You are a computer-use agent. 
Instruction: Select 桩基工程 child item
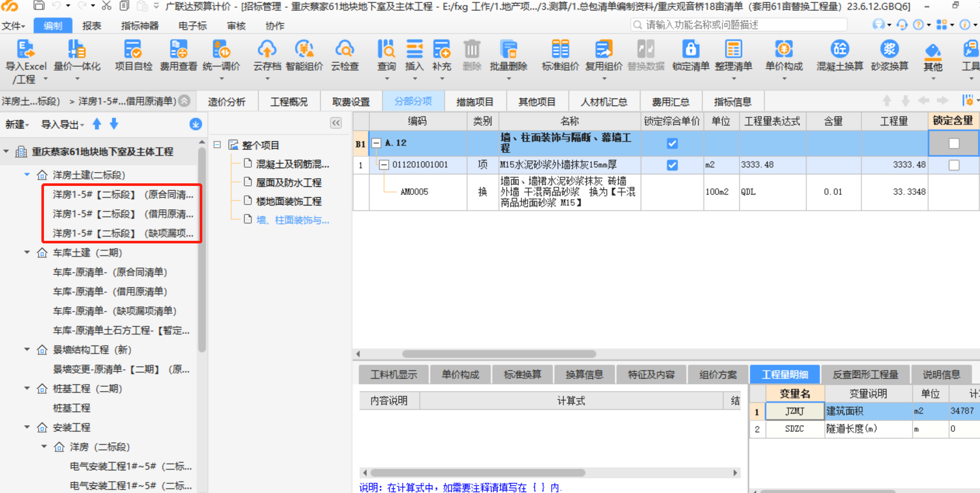click(x=71, y=408)
